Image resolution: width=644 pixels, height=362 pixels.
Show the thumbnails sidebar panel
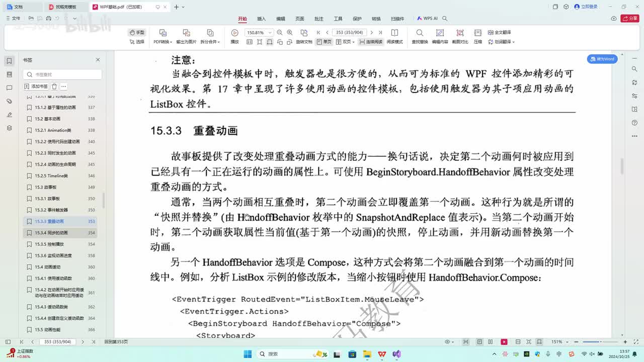(9, 74)
